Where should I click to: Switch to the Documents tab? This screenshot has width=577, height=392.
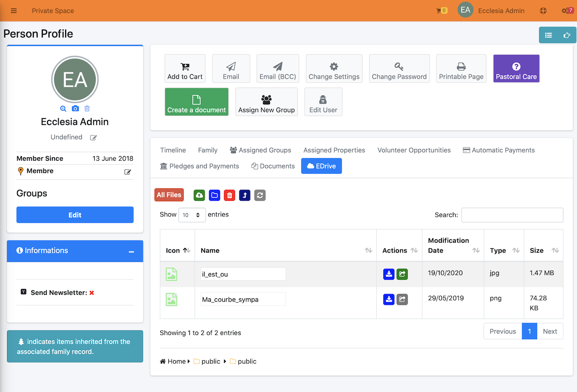pyautogui.click(x=273, y=166)
